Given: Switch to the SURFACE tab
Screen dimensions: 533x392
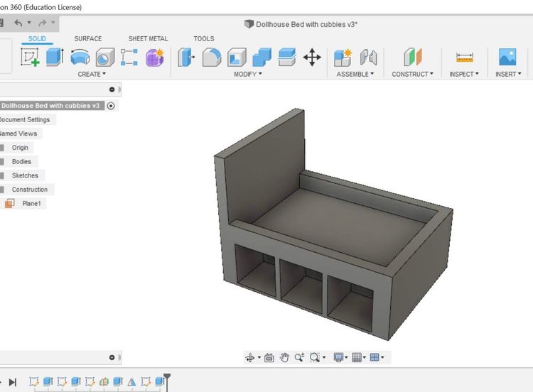Looking at the screenshot, I should tap(88, 38).
